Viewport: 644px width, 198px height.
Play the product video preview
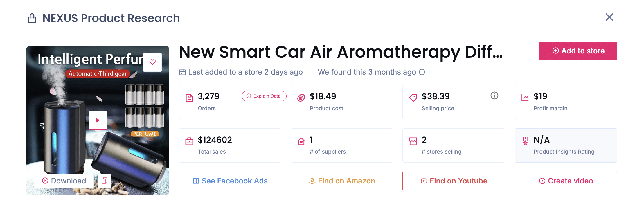(x=98, y=120)
